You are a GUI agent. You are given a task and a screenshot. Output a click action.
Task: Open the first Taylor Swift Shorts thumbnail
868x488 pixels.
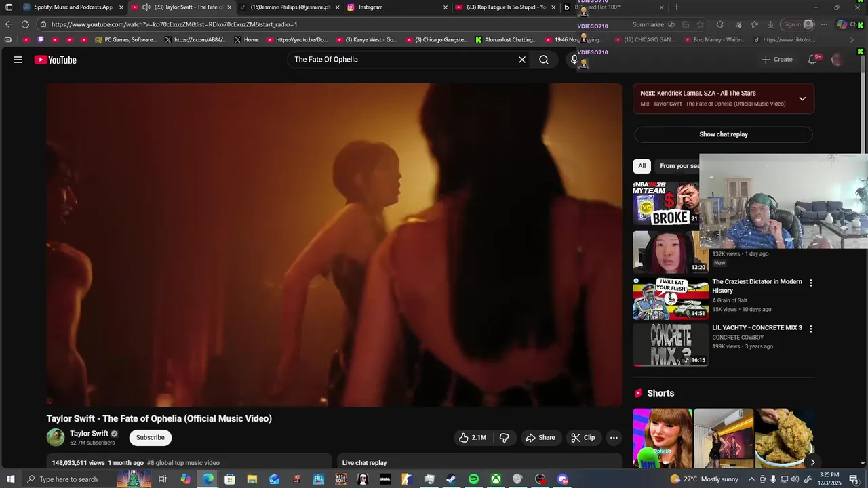(663, 438)
